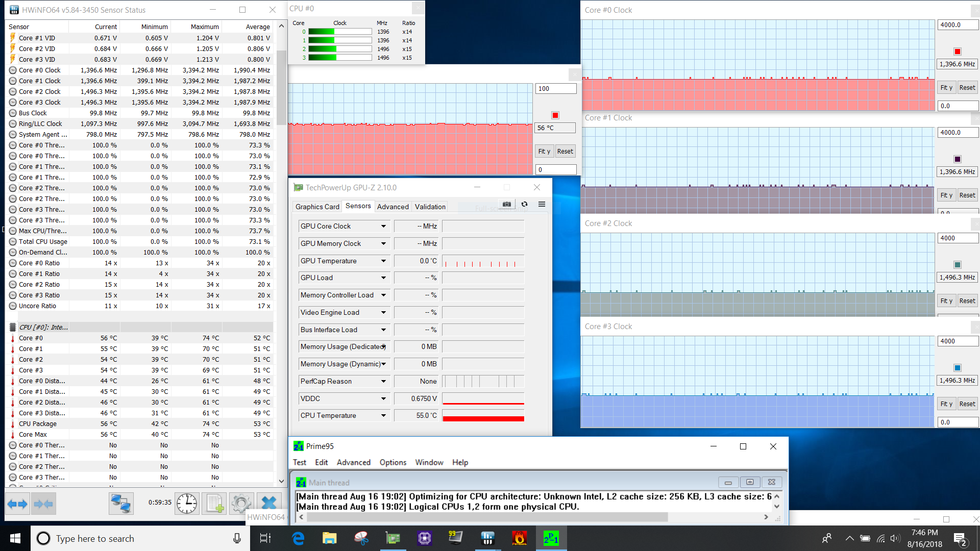Image resolution: width=980 pixels, height=551 pixels.
Task: Open the Prime95 Advanced menu
Action: 354,462
